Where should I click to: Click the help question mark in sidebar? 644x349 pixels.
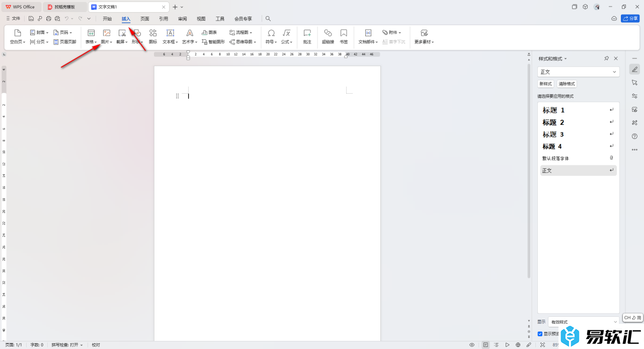(x=634, y=136)
